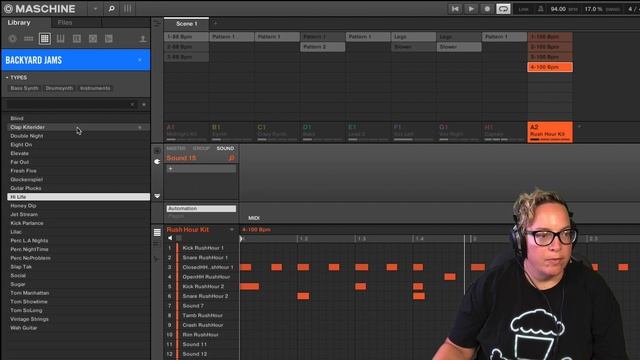Arm the Record button
This screenshot has height=360, width=640.
click(x=487, y=9)
